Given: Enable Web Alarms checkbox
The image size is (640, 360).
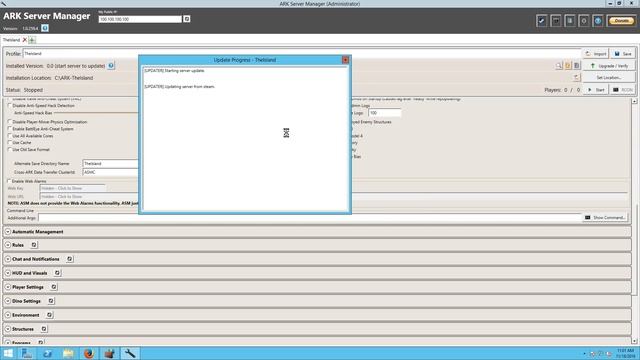Looking at the screenshot, I should coord(9,181).
